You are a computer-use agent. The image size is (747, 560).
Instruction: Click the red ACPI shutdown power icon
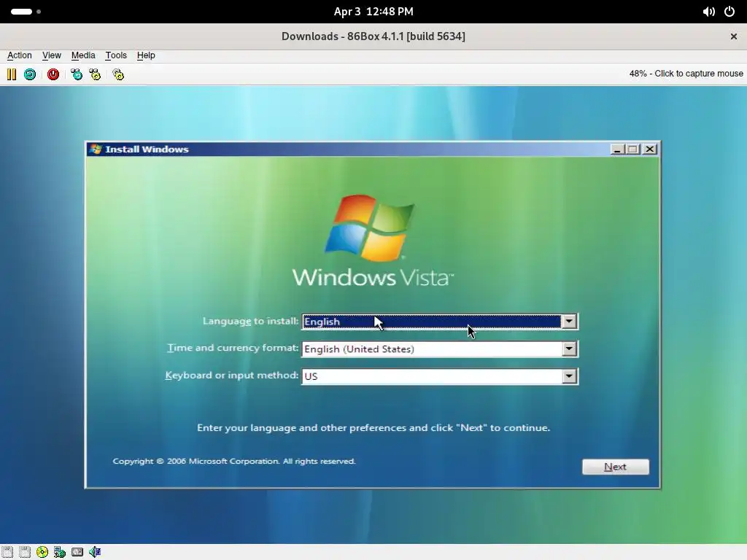(x=53, y=74)
